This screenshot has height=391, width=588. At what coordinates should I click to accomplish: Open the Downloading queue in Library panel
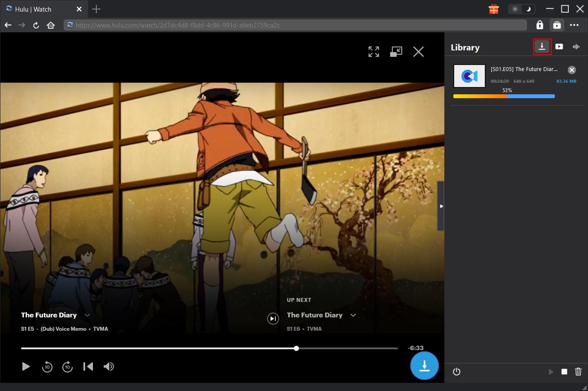tap(542, 47)
